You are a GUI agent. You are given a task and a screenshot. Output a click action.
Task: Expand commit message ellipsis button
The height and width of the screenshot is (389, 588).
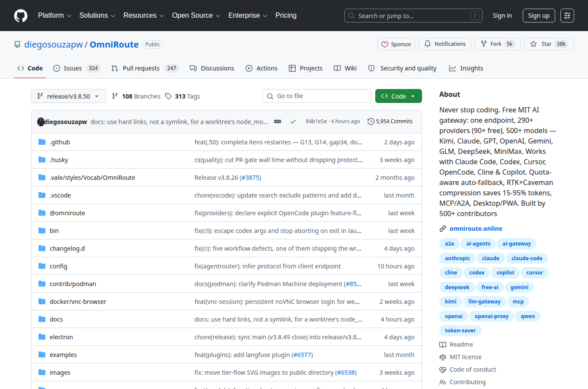click(x=278, y=121)
